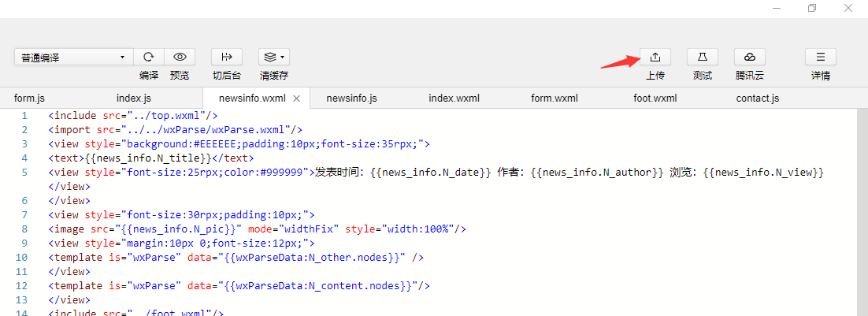Click the Upload (上传) icon

[655, 57]
